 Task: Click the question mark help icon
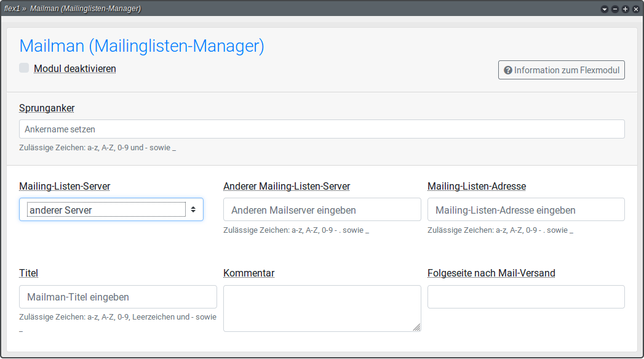(x=508, y=70)
